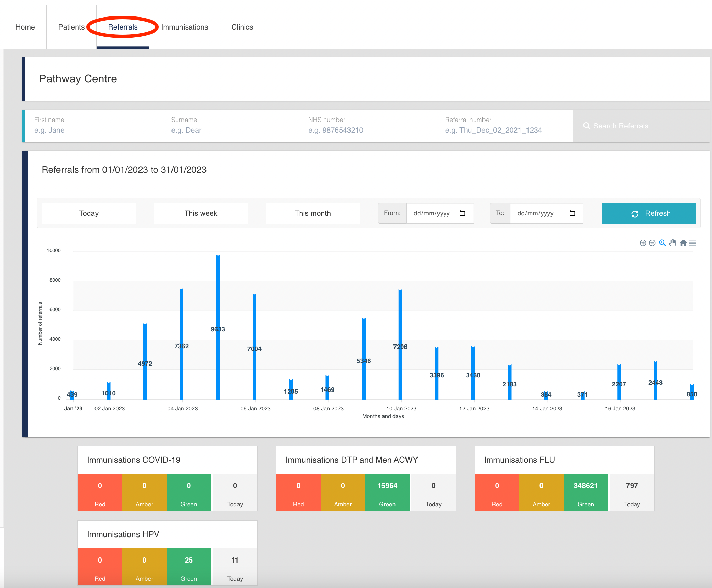Go to the Clinics tab
The height and width of the screenshot is (588, 712).
coord(242,27)
